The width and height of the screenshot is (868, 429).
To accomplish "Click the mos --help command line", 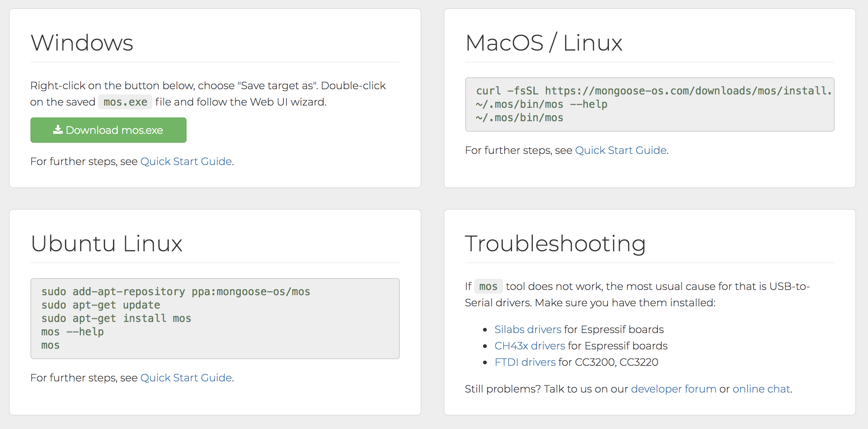I will click(72, 332).
